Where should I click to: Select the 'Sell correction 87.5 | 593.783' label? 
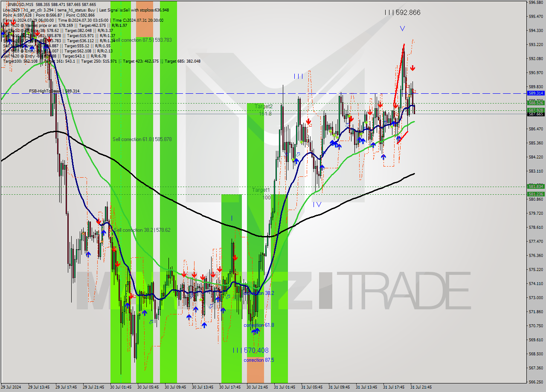click(142, 40)
